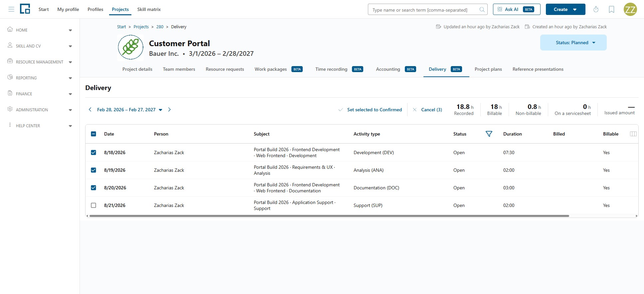
Task: Uncheck the 8/18/2026 row checkbox
Action: [93, 152]
